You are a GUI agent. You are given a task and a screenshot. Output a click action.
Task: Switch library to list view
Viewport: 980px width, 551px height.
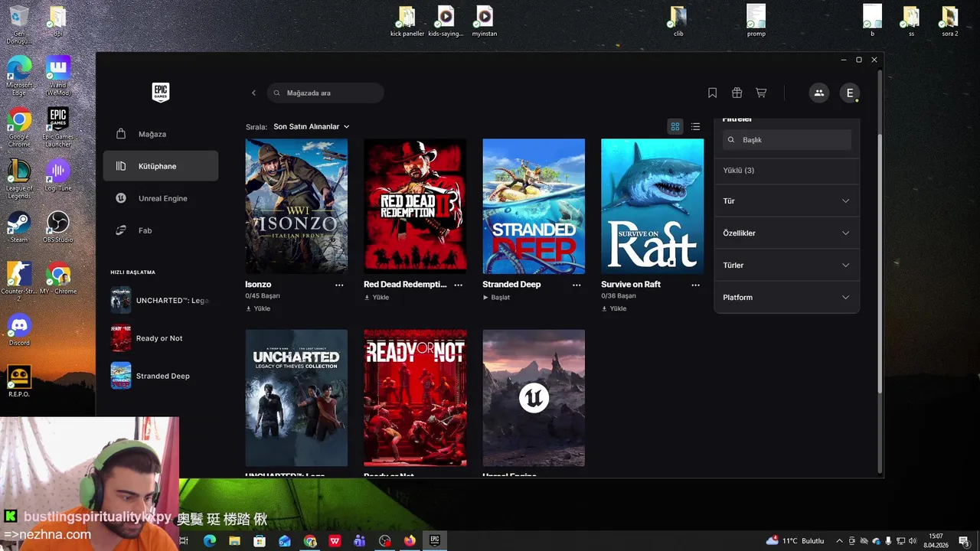click(695, 126)
